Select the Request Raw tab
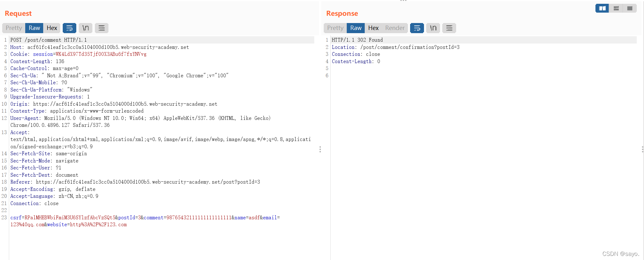 (x=34, y=28)
